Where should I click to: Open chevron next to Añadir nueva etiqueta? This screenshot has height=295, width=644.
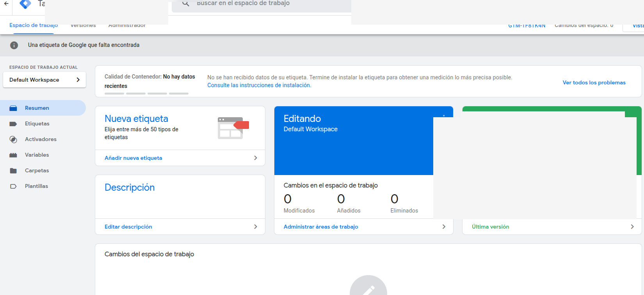pyautogui.click(x=256, y=158)
